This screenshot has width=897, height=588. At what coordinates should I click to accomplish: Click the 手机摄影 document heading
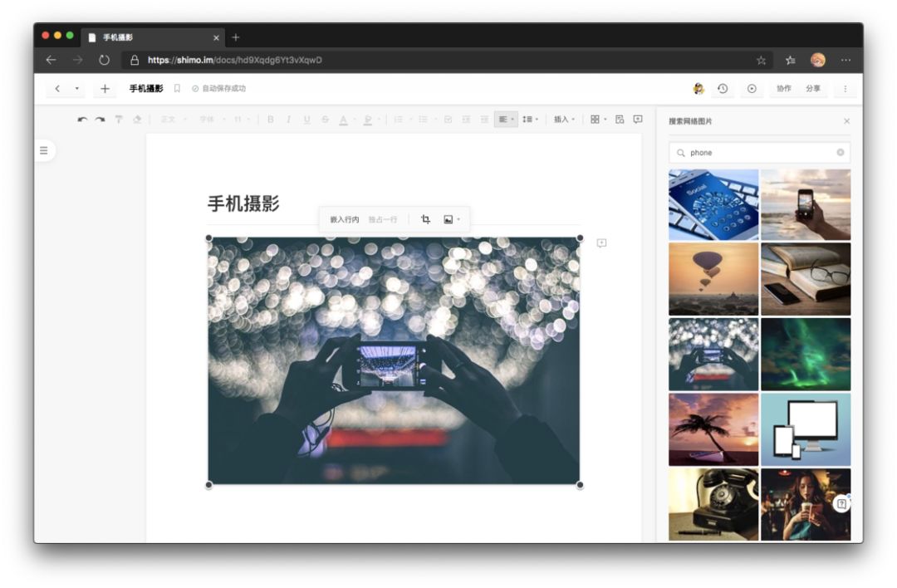(243, 203)
